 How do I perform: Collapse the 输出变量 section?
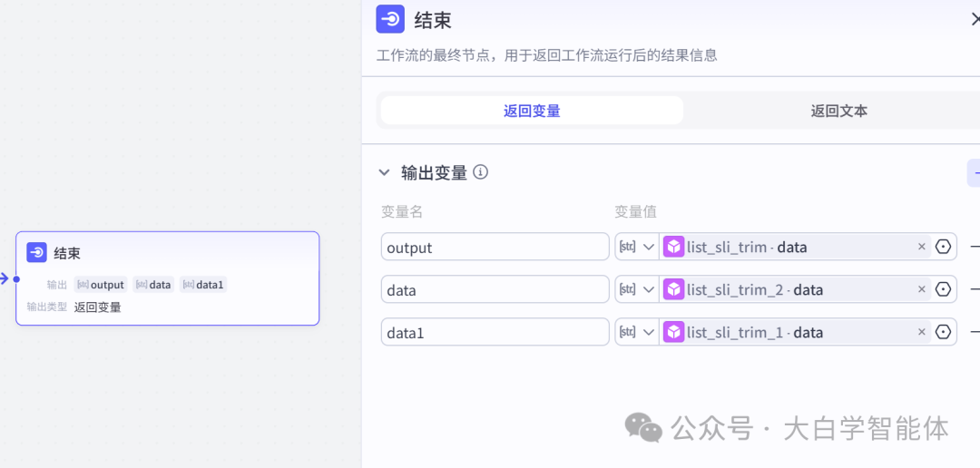[384, 172]
